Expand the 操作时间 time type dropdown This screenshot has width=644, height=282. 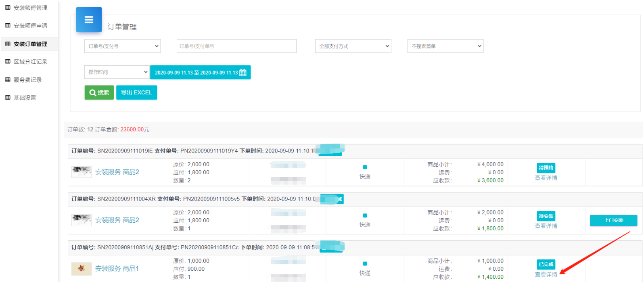(117, 72)
